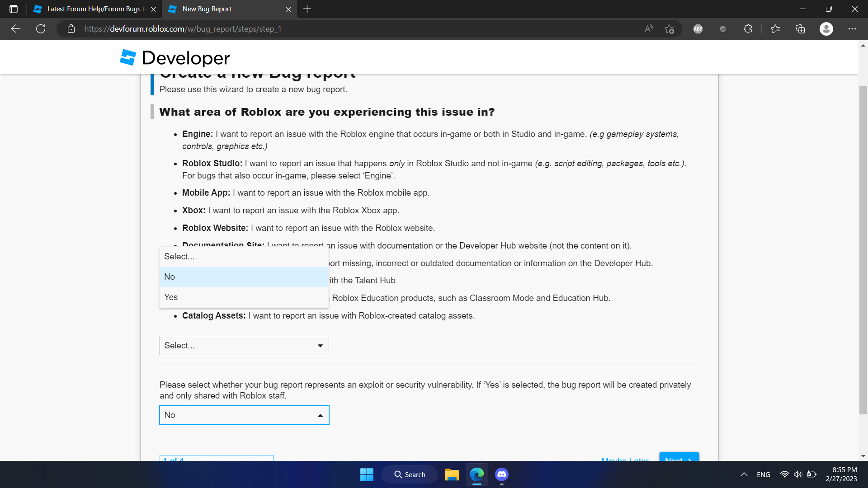Open the Collections icon in toolbar
The width and height of the screenshot is (868, 488).
(x=800, y=29)
